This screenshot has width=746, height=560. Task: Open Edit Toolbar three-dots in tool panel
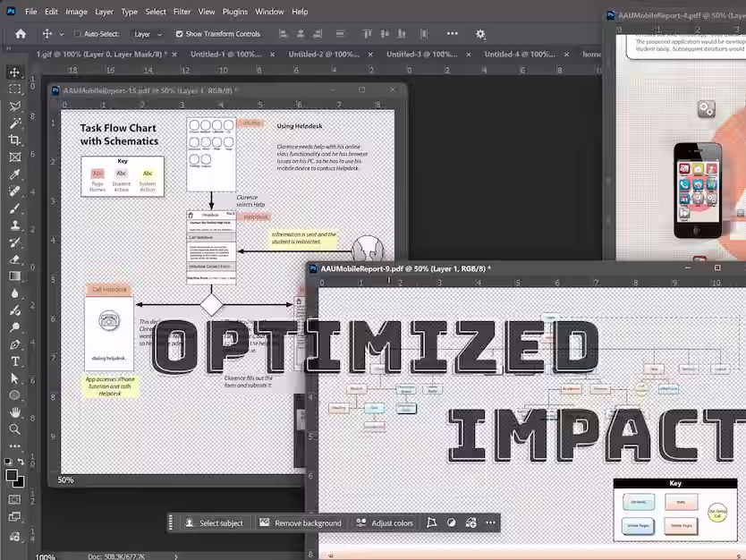[14, 446]
